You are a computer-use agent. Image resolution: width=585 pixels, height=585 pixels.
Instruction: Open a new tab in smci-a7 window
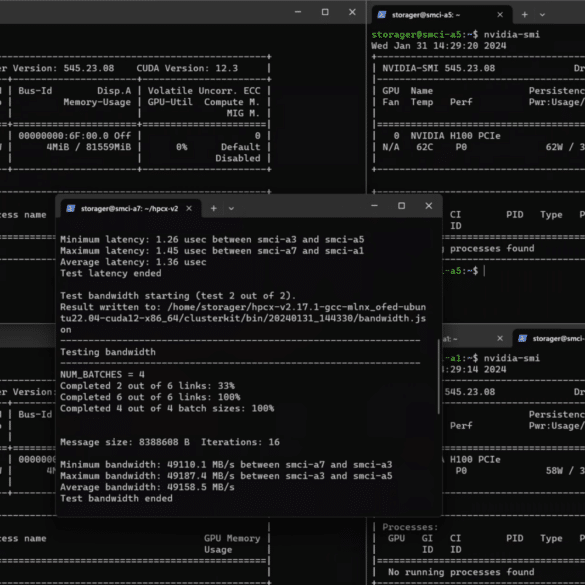tap(213, 208)
